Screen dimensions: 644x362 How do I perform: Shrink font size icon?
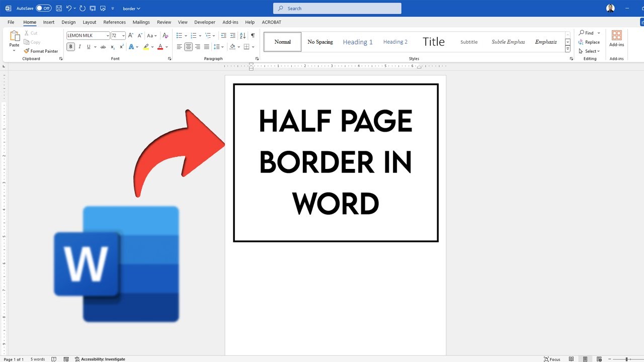pyautogui.click(x=140, y=36)
